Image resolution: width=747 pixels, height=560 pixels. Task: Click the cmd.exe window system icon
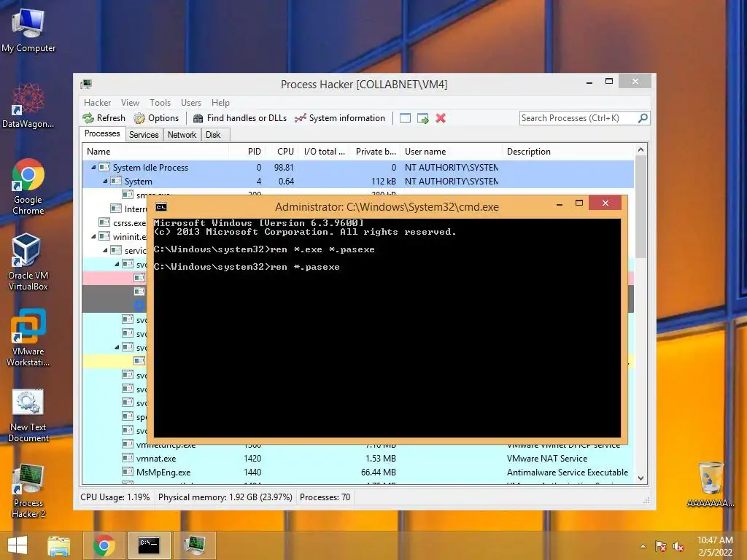161,207
